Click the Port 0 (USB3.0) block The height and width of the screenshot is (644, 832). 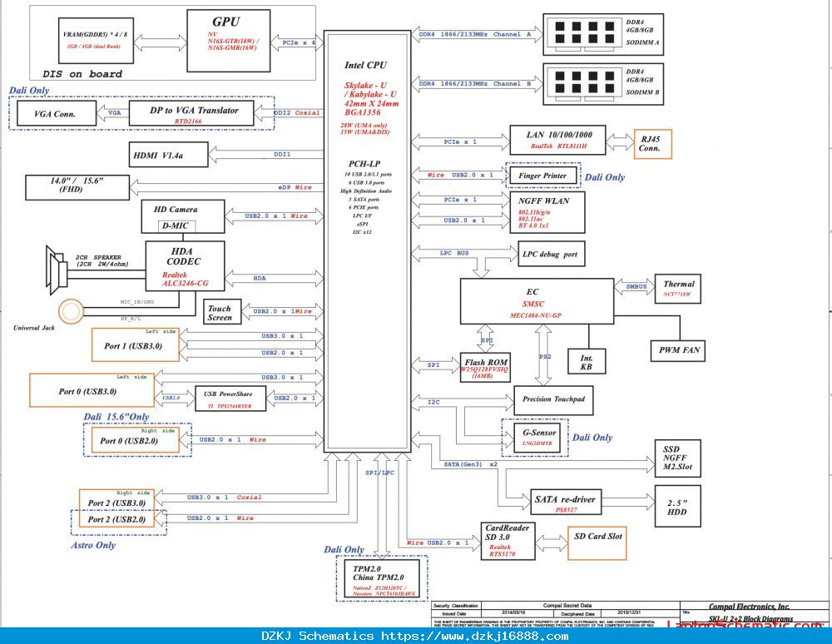[92, 390]
